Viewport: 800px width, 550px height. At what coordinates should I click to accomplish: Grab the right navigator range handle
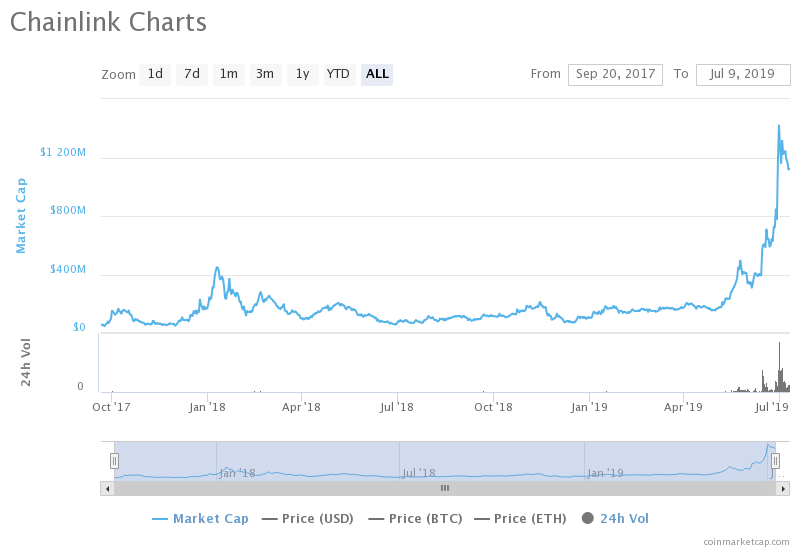click(x=775, y=461)
